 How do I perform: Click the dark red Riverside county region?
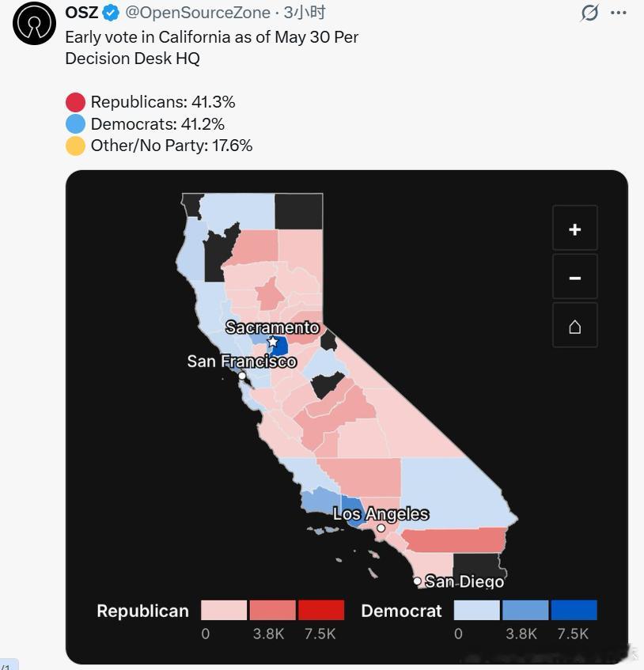(x=456, y=540)
